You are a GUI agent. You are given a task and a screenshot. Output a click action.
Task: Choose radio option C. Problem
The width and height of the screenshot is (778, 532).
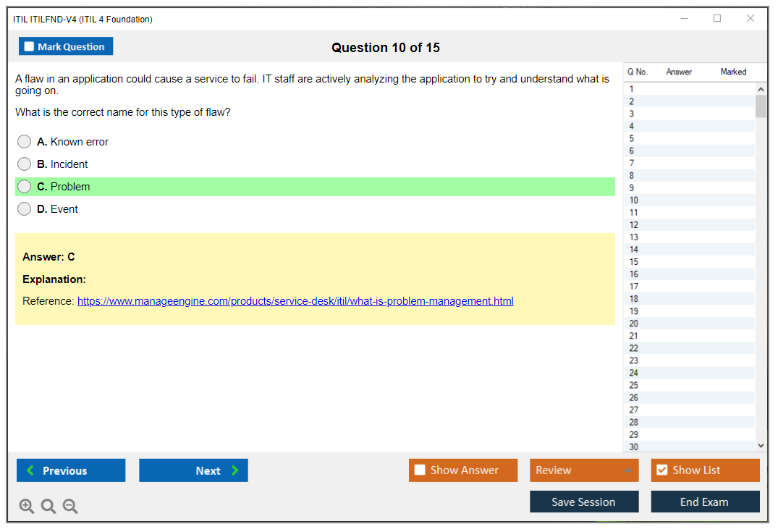pyautogui.click(x=25, y=187)
